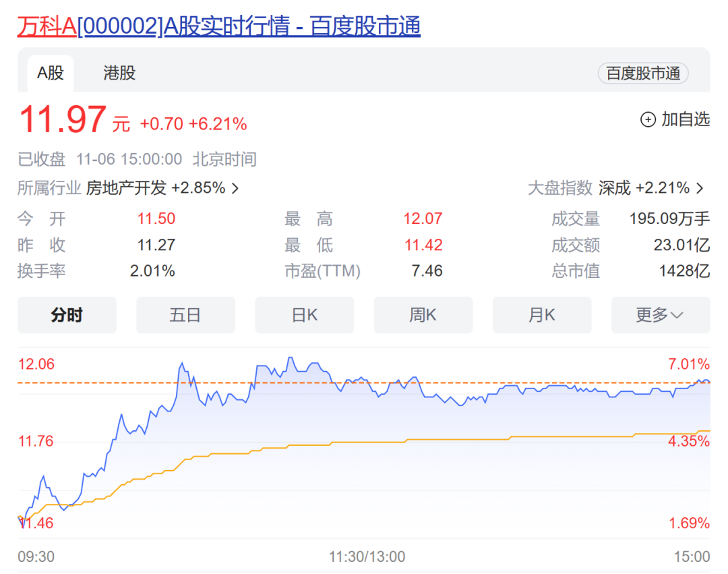Click the 11:30/13:00 time axis label
Viewport: 728px width, 574px height.
point(367,556)
